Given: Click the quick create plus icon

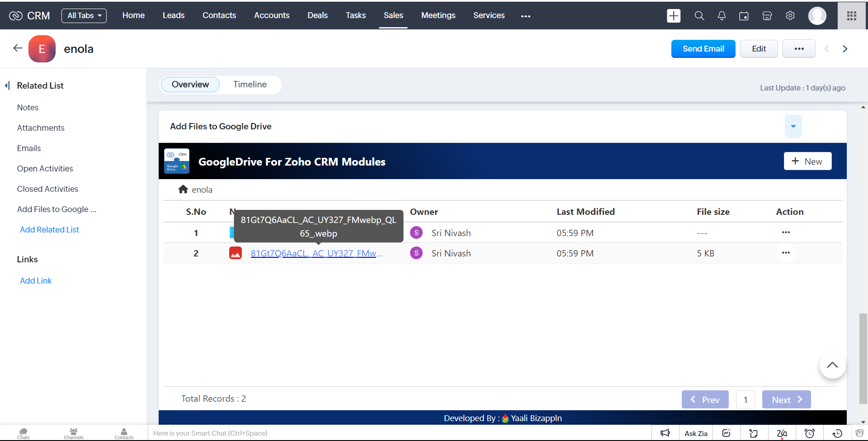Looking at the screenshot, I should [674, 16].
